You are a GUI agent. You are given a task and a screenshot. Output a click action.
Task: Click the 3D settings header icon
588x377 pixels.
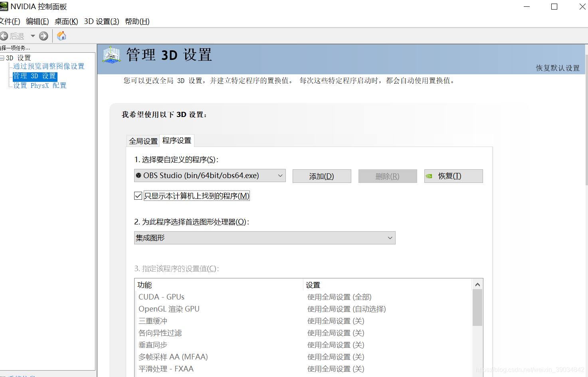click(111, 55)
